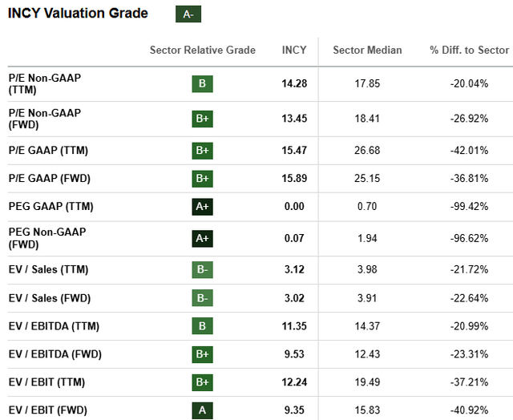
Task: Select the INCY value 0.07
Action: point(294,239)
